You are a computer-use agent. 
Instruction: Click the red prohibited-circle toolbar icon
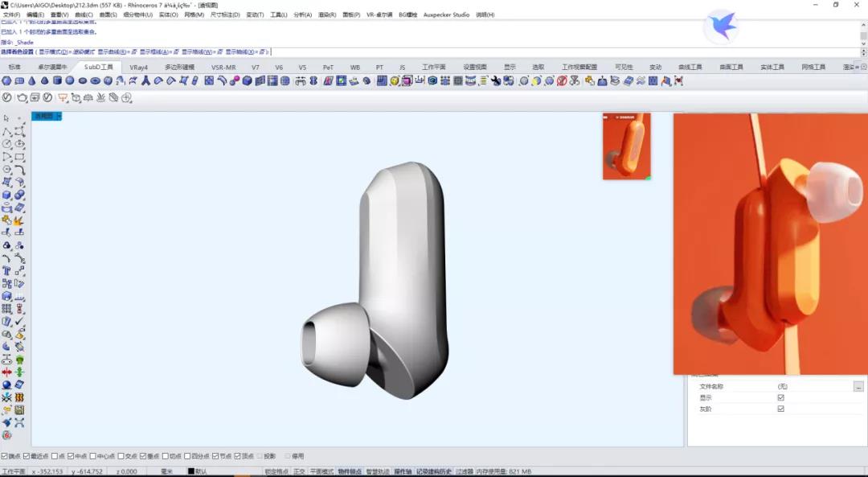pyautogui.click(x=562, y=81)
